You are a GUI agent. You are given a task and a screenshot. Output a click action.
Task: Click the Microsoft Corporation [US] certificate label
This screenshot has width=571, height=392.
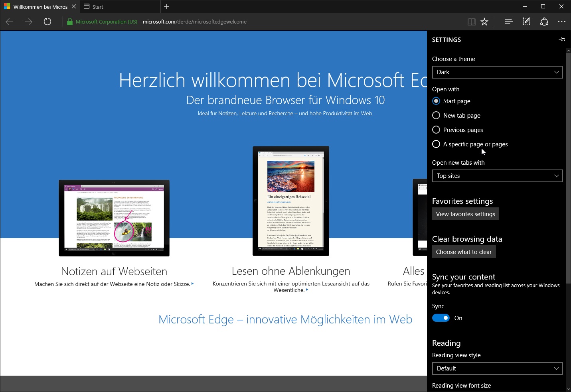107,22
